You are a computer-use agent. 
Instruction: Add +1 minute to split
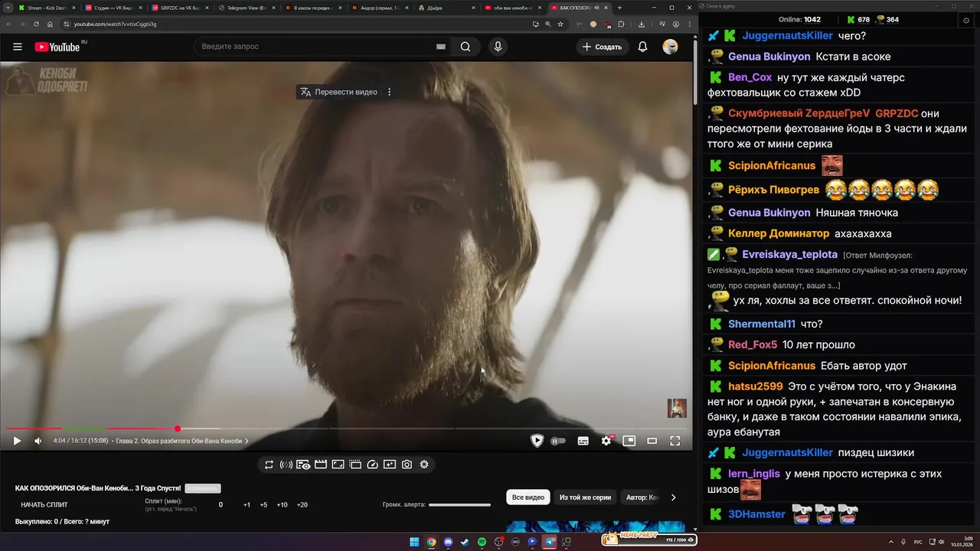coord(247,505)
